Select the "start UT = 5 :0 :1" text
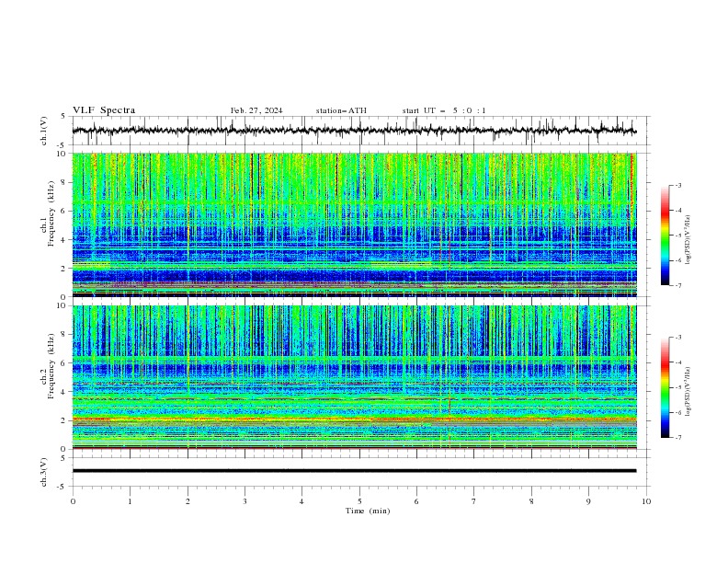Viewport: 728px width, 563px height. pos(444,110)
